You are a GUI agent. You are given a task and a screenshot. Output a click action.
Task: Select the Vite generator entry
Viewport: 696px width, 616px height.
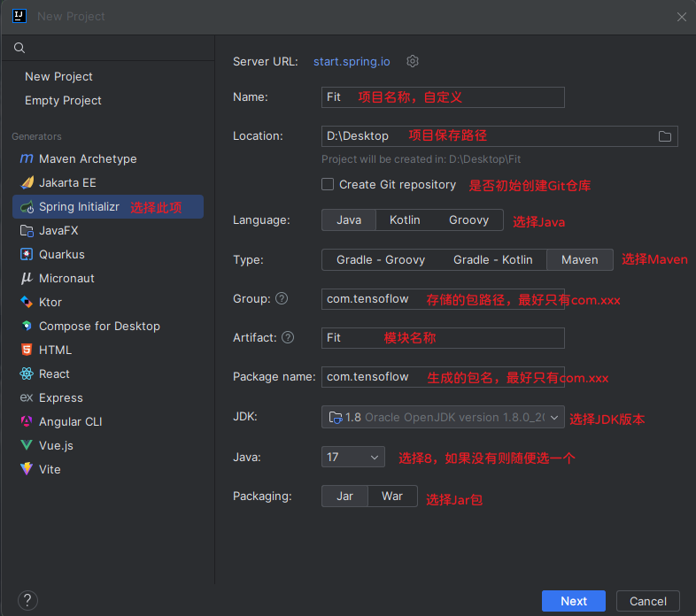coord(108,469)
